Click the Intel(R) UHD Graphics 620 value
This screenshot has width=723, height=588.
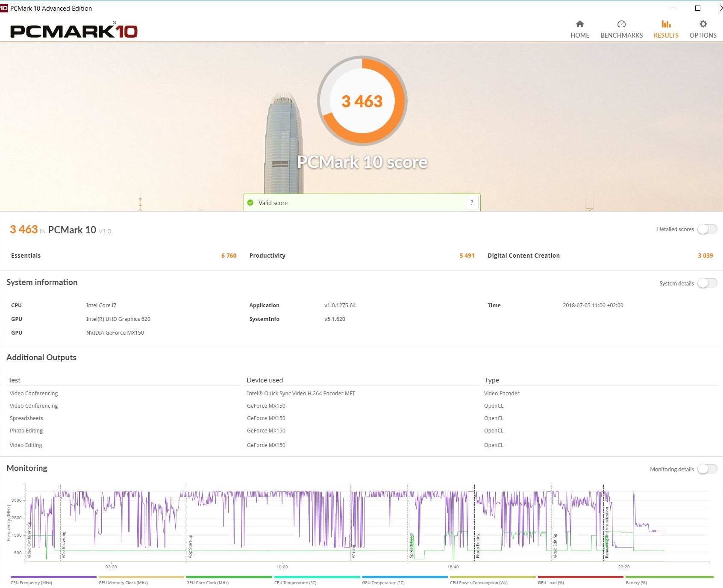pyautogui.click(x=118, y=319)
